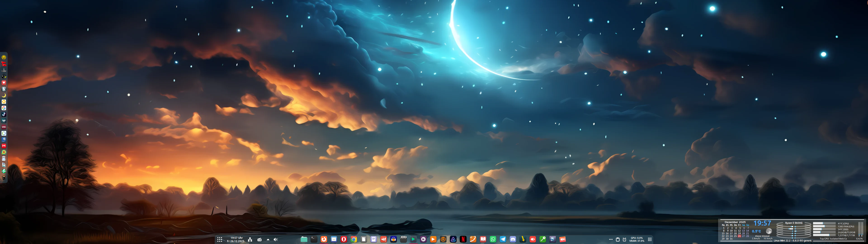Open the clipboard manager tray icon
The width and height of the screenshot is (868, 244).
tap(618, 240)
